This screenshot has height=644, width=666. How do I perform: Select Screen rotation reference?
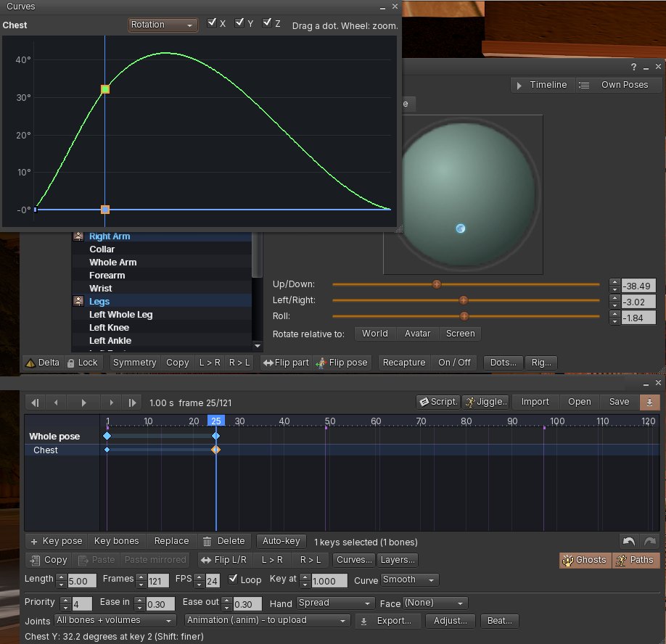(x=460, y=334)
